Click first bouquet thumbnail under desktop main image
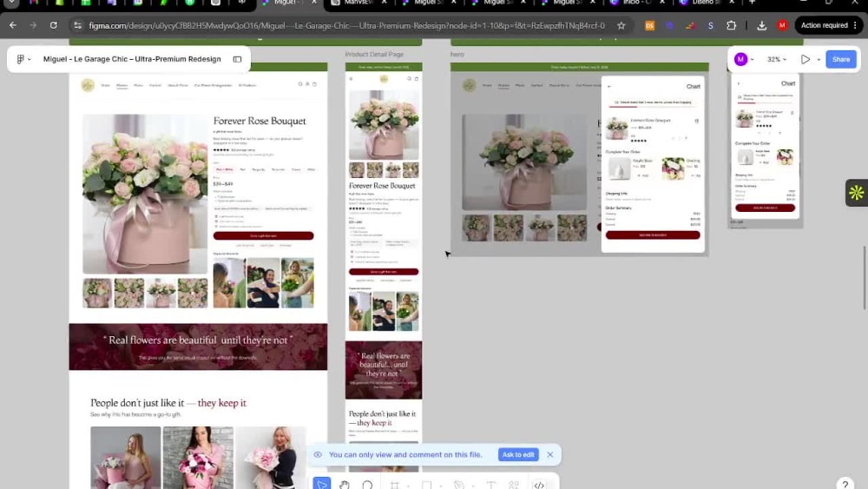This screenshot has height=489, width=868. pyautogui.click(x=97, y=293)
